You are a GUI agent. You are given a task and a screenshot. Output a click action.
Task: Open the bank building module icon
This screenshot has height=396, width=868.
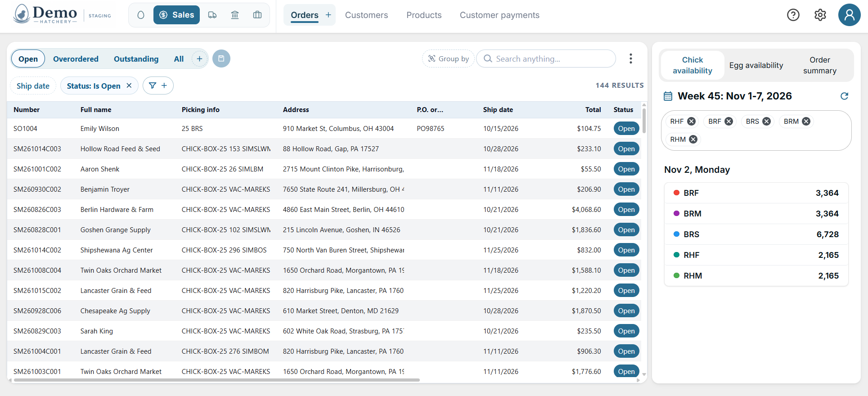point(235,15)
